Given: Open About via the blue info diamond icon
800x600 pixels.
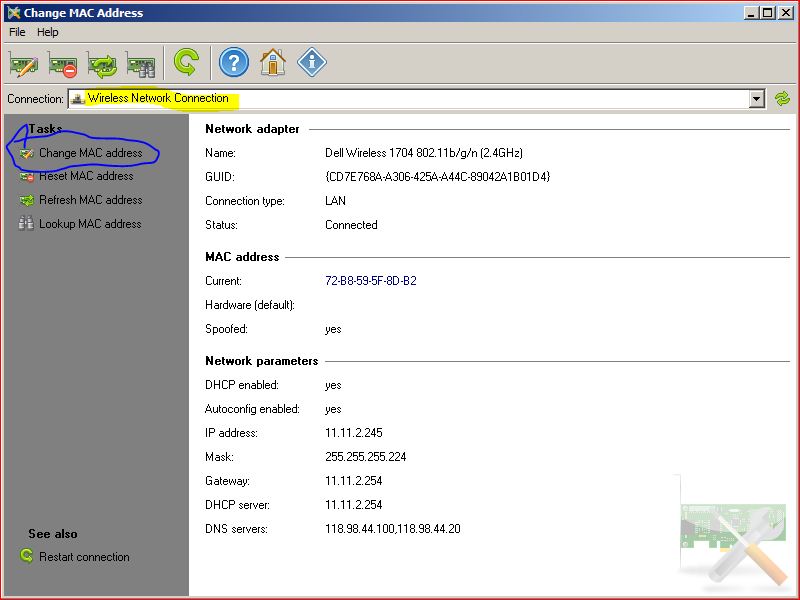Looking at the screenshot, I should 310,62.
